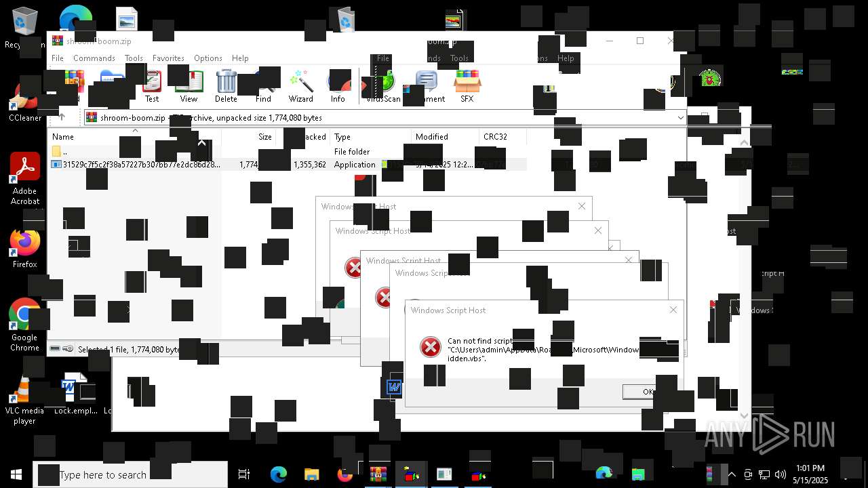
Task: Maximize the WinRAR shroom-boom.zip window
Action: point(639,41)
